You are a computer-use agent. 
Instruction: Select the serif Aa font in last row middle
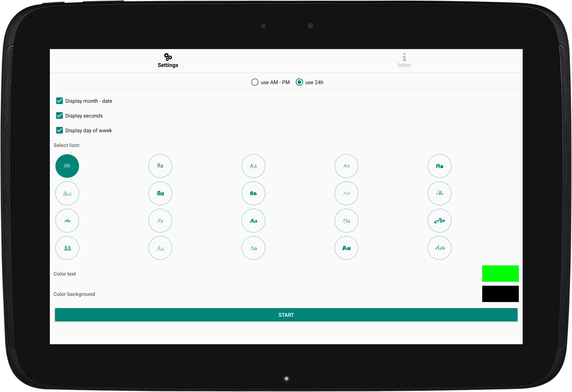(253, 248)
